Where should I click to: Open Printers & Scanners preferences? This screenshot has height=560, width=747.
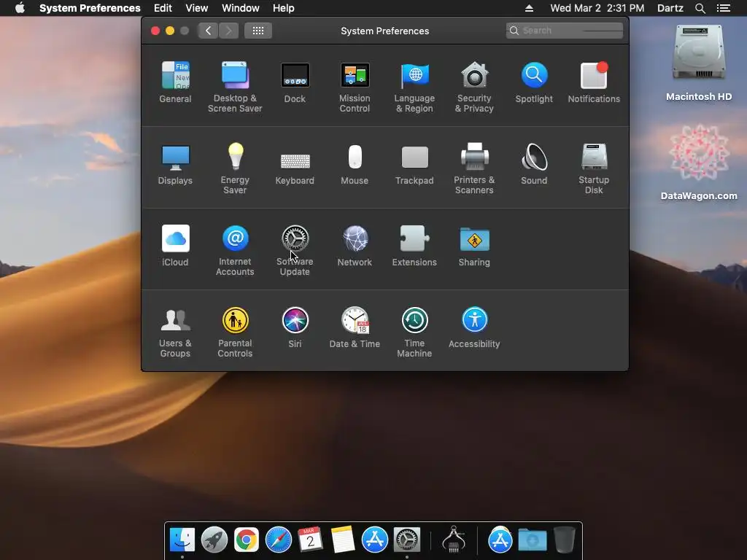click(474, 168)
